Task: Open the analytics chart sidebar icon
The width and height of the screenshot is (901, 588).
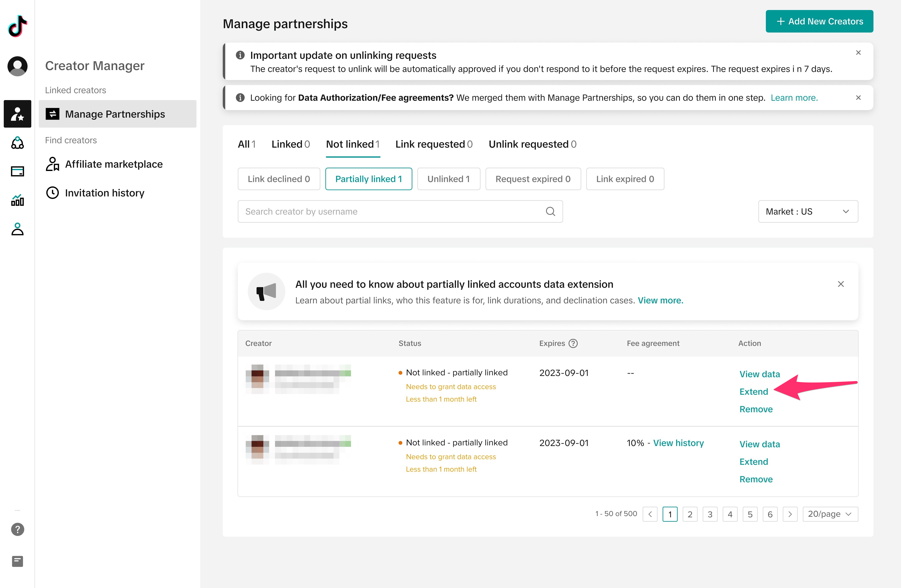Action: 17,200
